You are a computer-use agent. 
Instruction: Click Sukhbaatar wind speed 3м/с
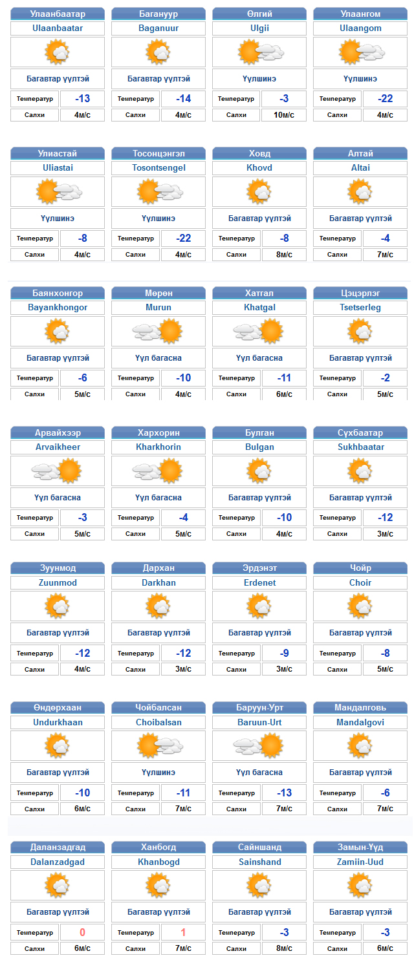386,534
